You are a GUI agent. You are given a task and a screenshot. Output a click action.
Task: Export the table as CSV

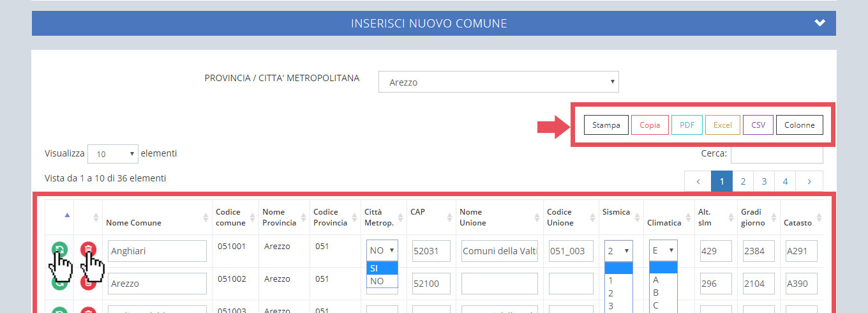(758, 125)
